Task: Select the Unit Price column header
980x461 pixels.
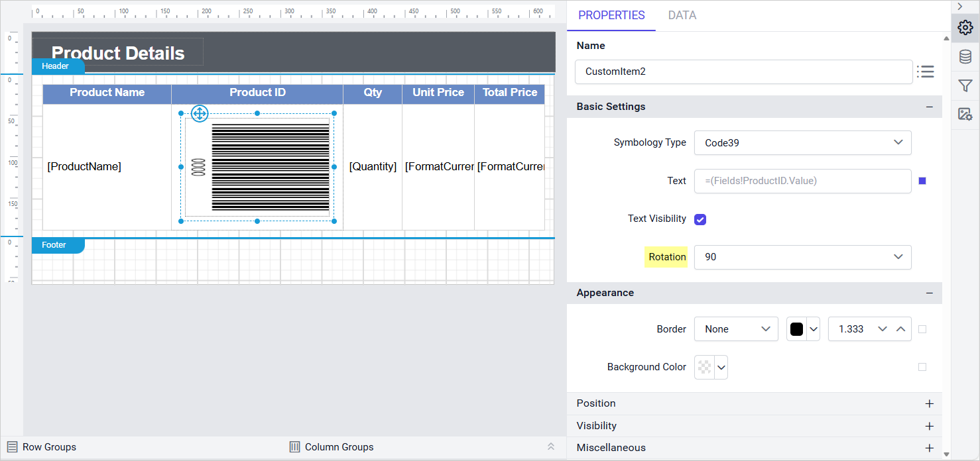Action: pyautogui.click(x=438, y=93)
